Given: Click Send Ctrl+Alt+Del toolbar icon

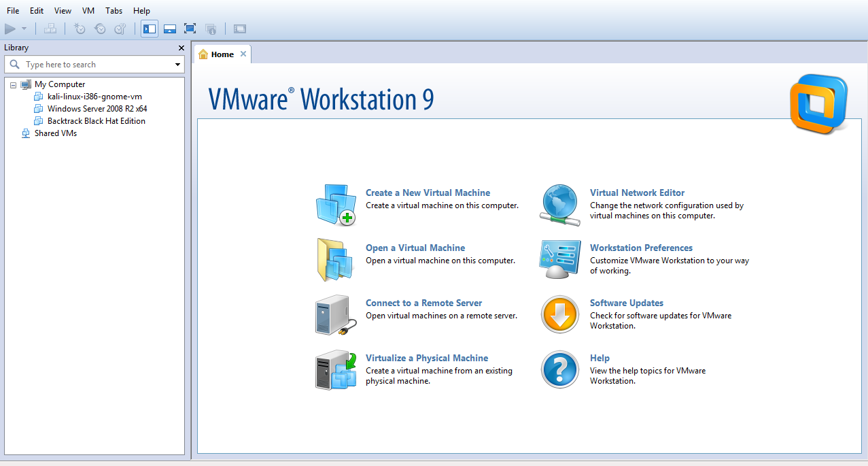Looking at the screenshot, I should (x=50, y=29).
